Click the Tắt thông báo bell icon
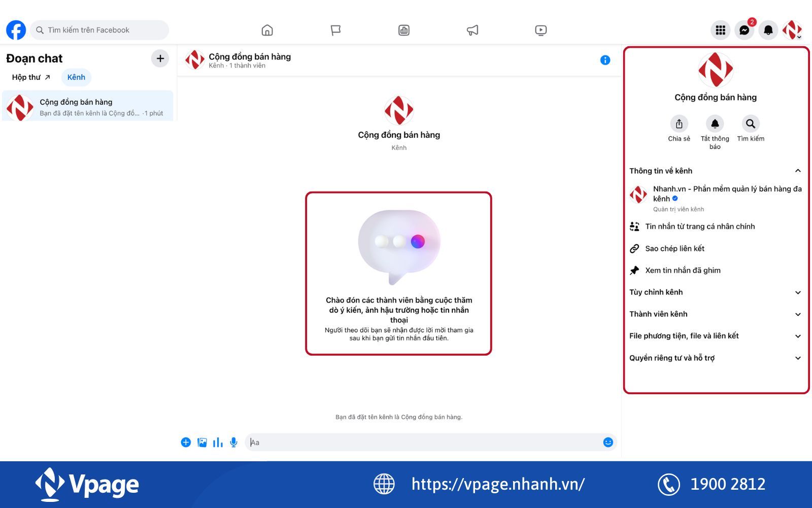 click(715, 124)
